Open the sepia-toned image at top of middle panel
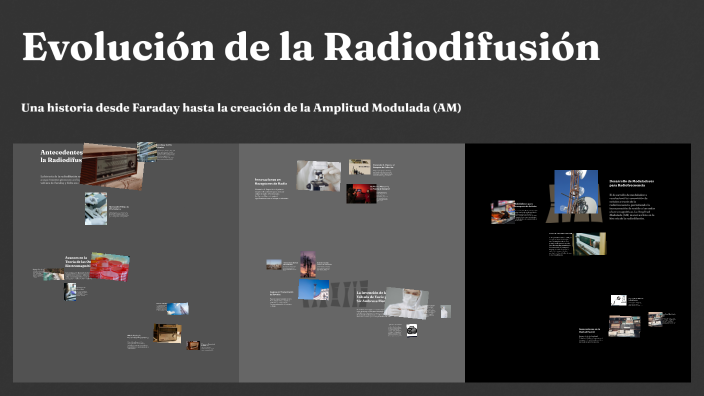Screen dimensions: 704x396 pyautogui.click(x=360, y=167)
